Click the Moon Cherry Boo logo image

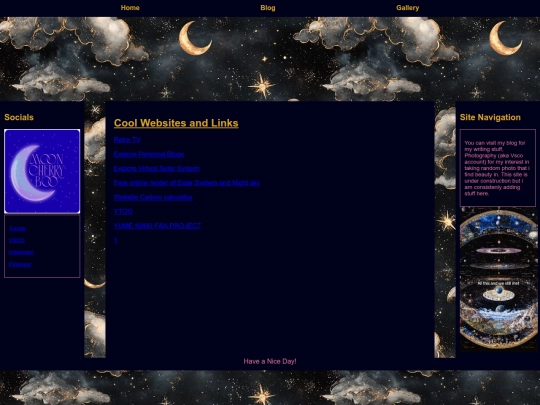click(42, 171)
